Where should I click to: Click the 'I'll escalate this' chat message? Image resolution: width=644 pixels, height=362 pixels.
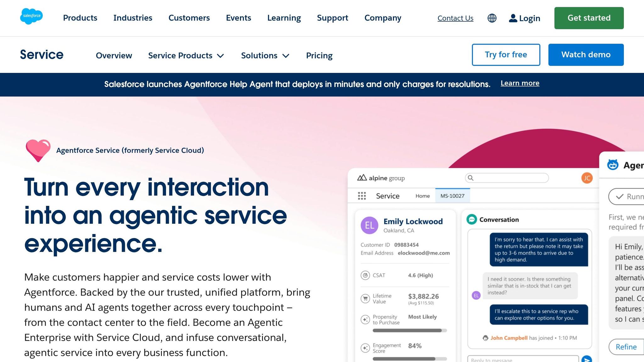539,315
